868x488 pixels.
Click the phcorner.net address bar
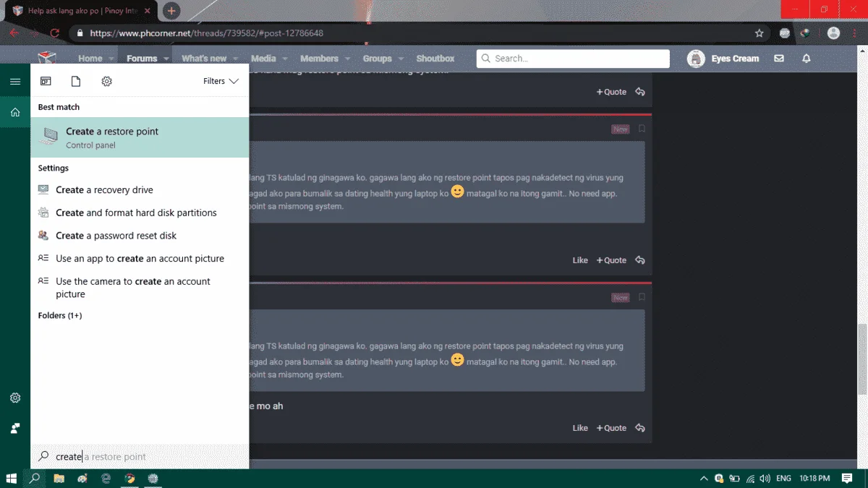coord(412,33)
